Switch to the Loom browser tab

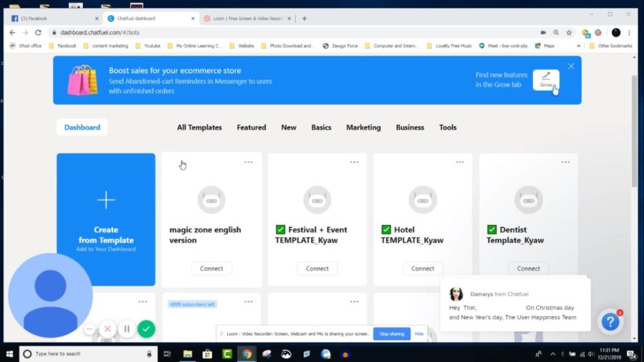click(x=247, y=18)
